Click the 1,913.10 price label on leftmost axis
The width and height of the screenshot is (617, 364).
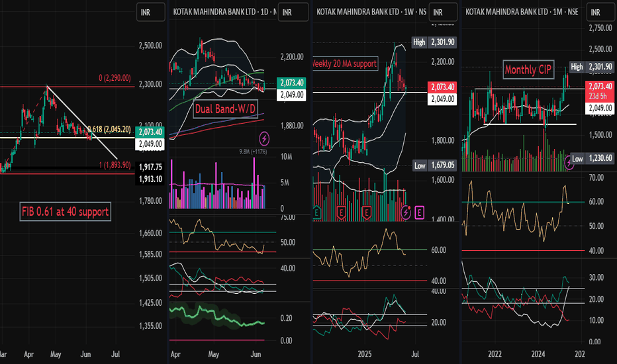(x=150, y=179)
